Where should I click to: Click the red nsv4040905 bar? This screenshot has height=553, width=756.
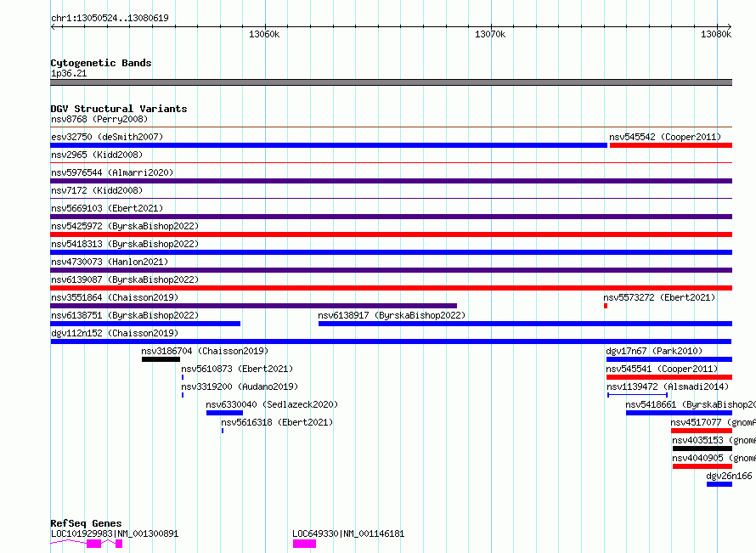pyautogui.click(x=702, y=466)
